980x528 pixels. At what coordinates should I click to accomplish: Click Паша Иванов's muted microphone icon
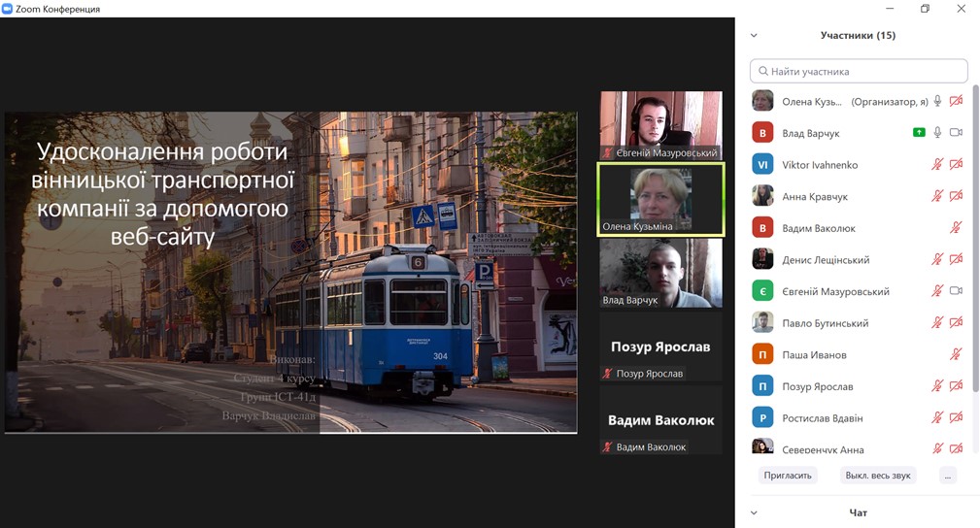pyautogui.click(x=956, y=355)
